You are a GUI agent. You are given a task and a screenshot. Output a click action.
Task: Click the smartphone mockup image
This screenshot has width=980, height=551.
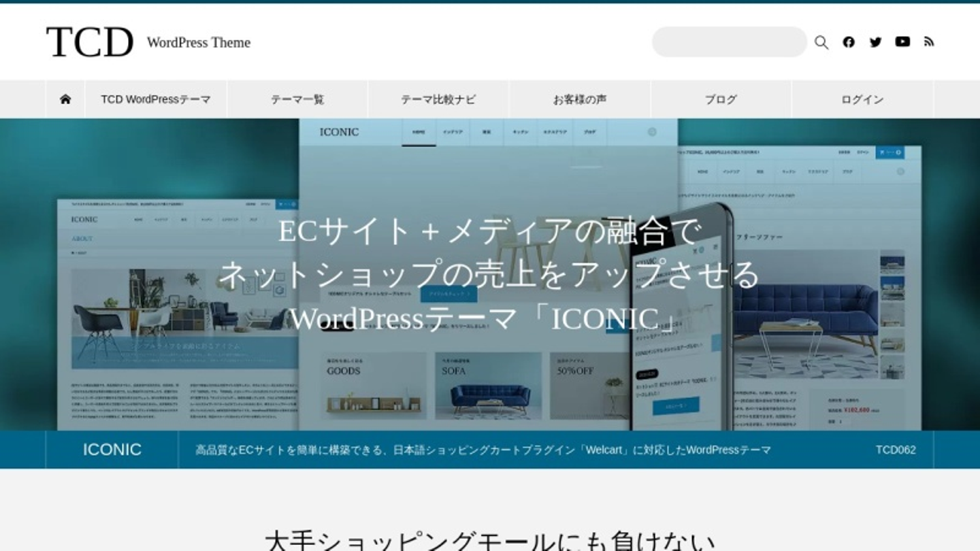[683, 317]
